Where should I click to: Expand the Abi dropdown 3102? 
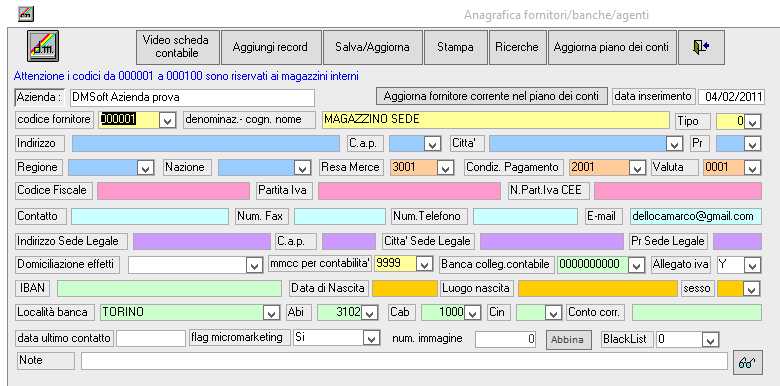(x=369, y=312)
